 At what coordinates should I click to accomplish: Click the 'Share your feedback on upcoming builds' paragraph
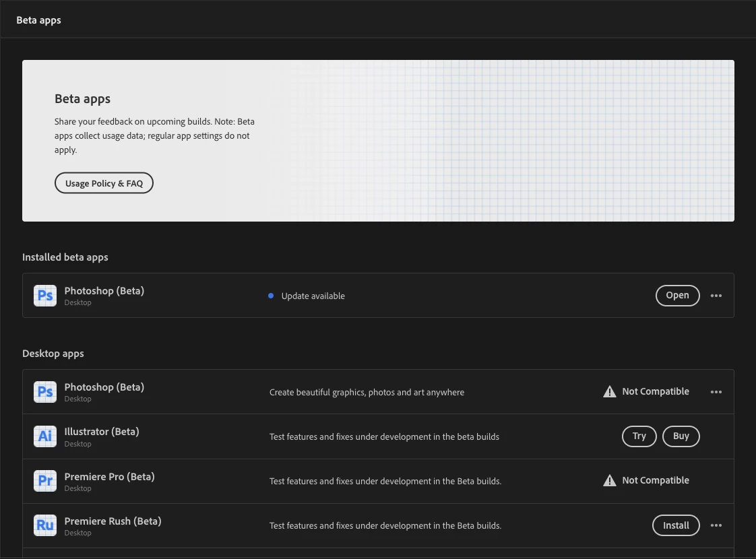[x=154, y=135]
